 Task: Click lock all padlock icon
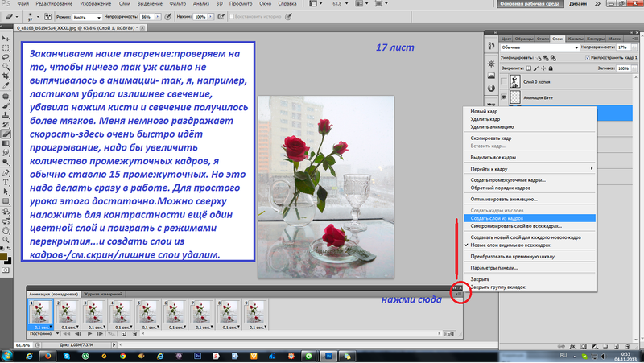551,68
